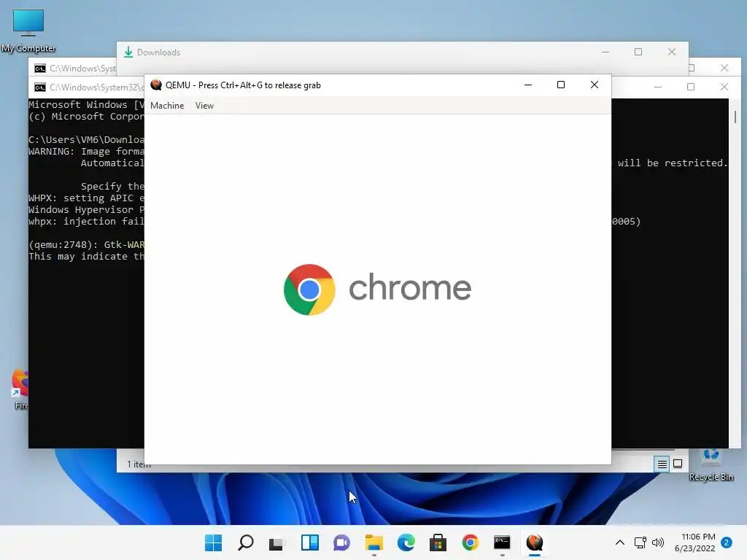Open the Chat app on taskbar
747x560 pixels.
[341, 542]
